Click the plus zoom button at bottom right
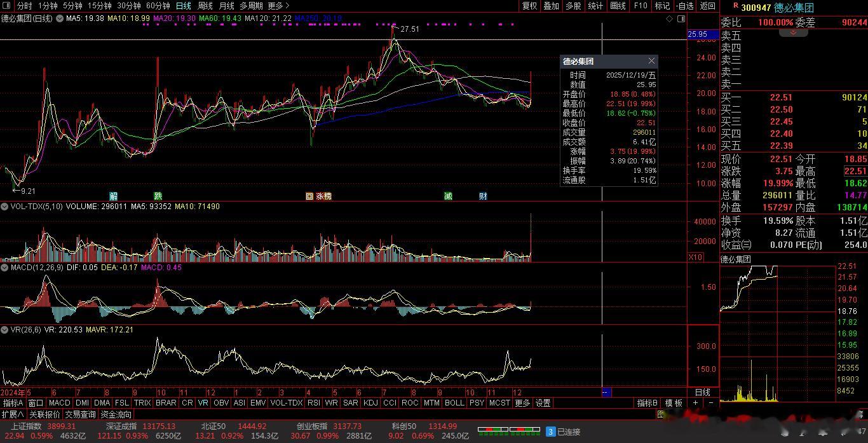 click(696, 403)
